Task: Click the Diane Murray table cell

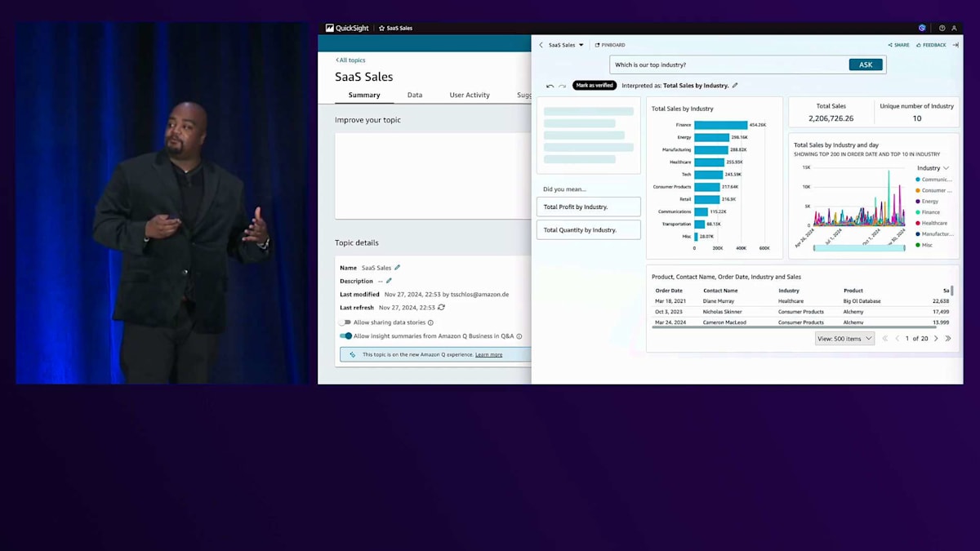Action: 719,301
